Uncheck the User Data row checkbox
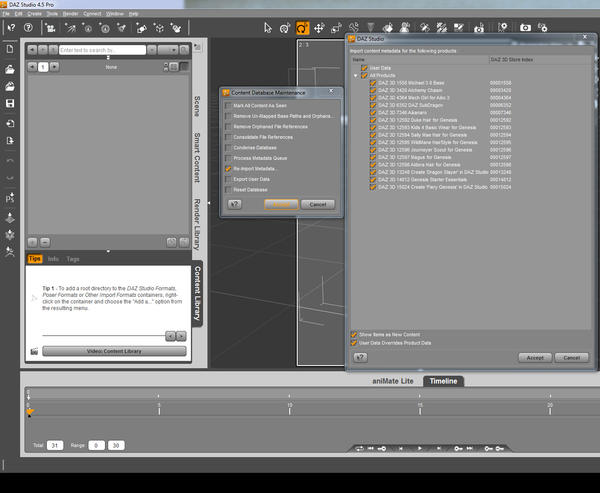Image resolution: width=600 pixels, height=493 pixels. [364, 68]
